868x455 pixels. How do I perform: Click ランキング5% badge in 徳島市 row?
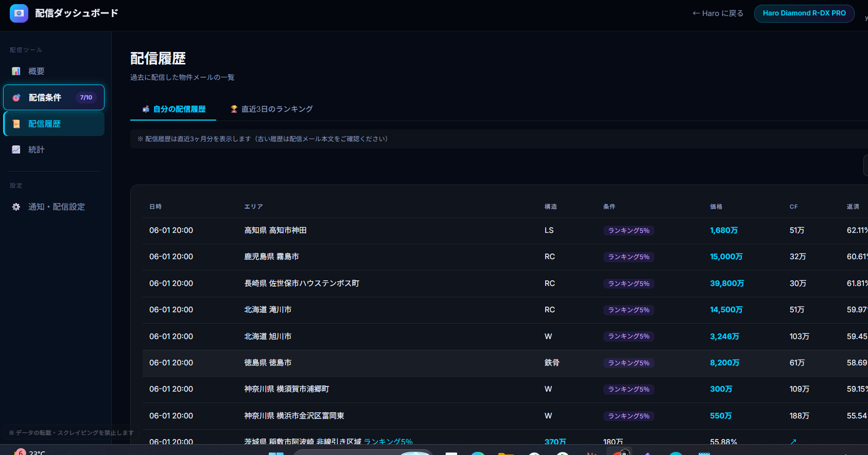(x=629, y=363)
